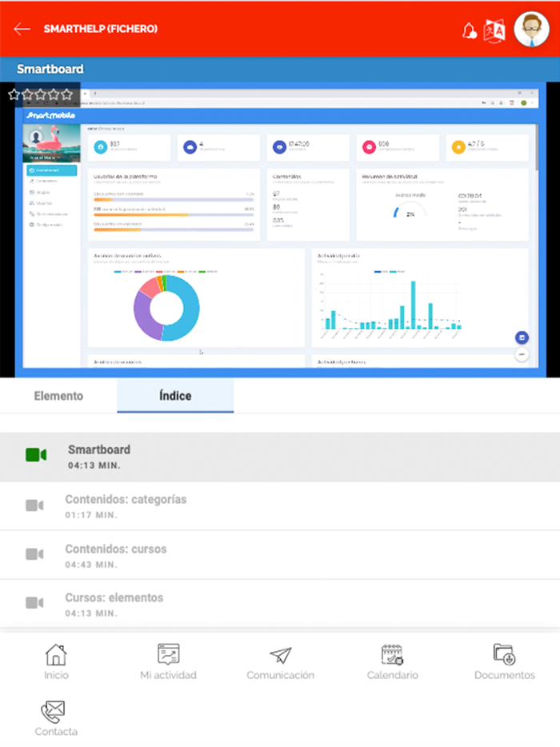Open Comunicación paper plane icon
The height and width of the screenshot is (747, 560).
[280, 662]
